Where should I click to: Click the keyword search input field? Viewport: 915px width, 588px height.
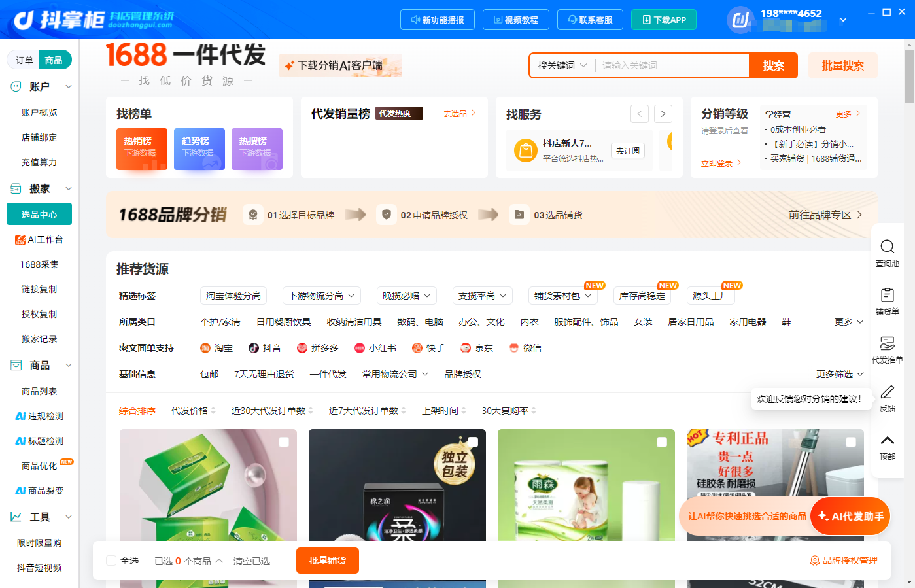[x=672, y=65]
